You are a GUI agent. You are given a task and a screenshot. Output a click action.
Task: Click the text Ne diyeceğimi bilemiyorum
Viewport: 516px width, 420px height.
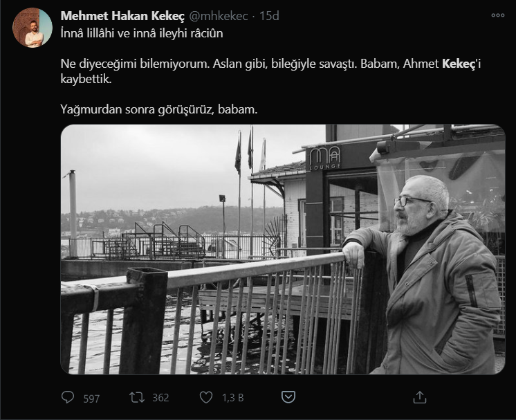136,64
